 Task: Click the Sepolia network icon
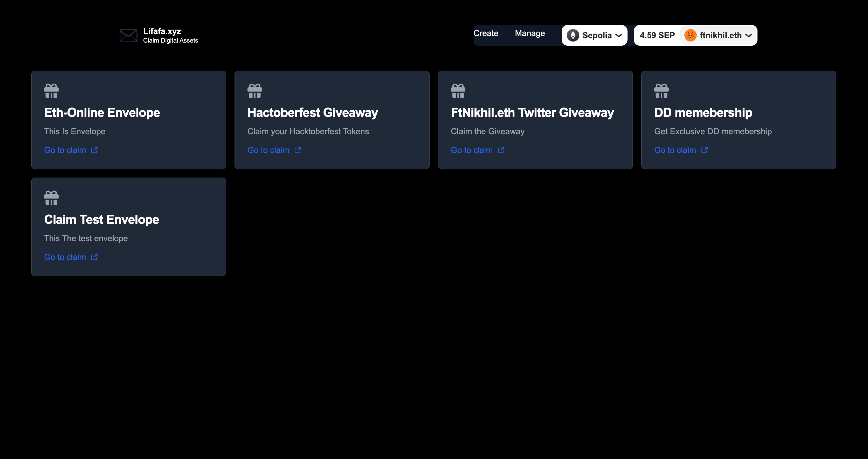[x=572, y=35]
